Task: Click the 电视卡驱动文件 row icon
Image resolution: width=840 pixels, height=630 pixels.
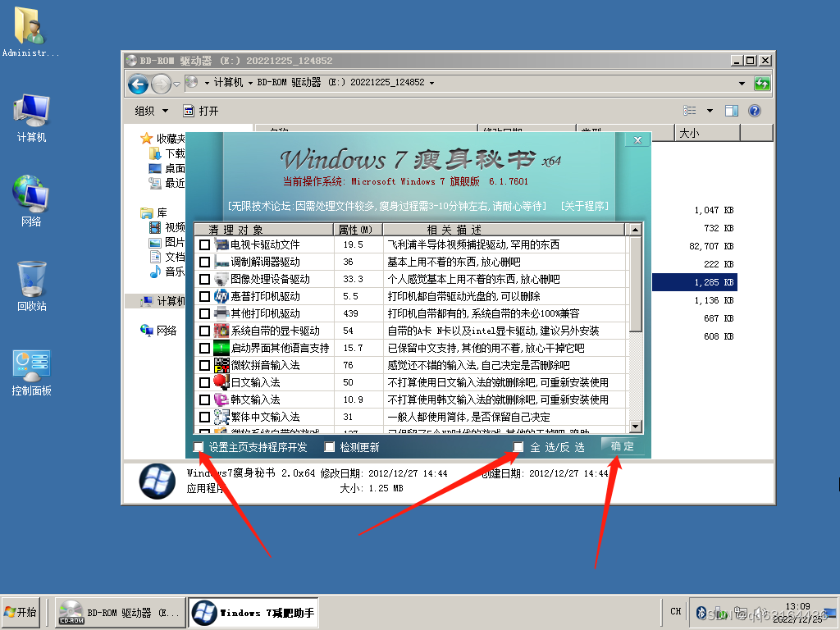Action: click(x=221, y=244)
